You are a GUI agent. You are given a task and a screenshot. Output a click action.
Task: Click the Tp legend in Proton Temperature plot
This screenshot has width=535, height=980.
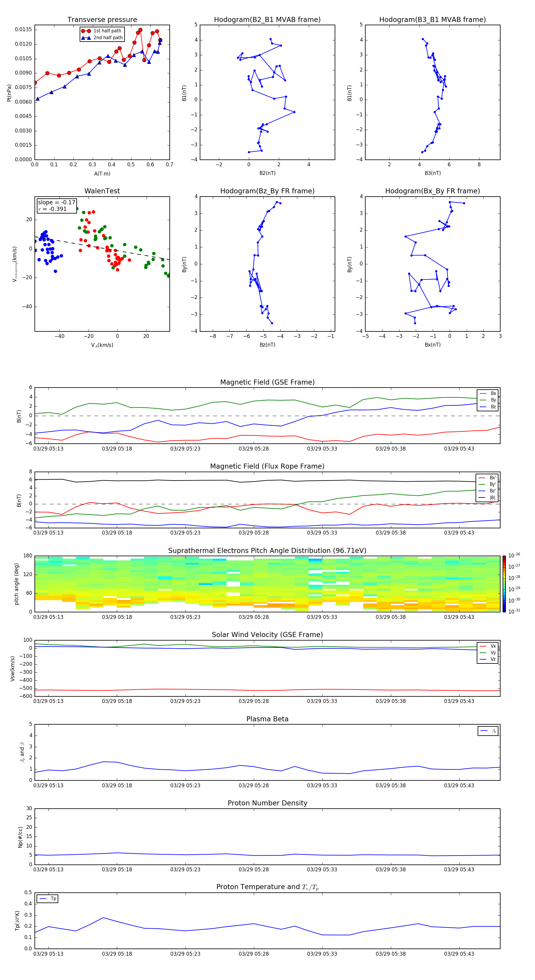[x=48, y=899]
